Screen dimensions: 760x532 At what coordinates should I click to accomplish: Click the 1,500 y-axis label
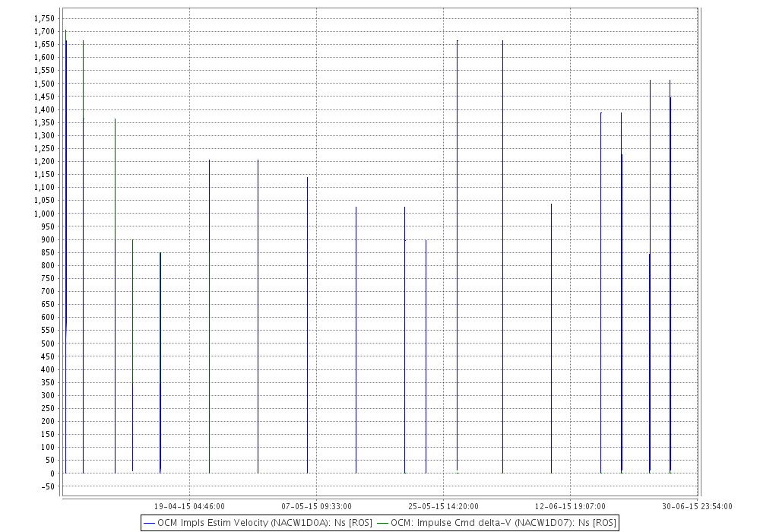[x=44, y=84]
